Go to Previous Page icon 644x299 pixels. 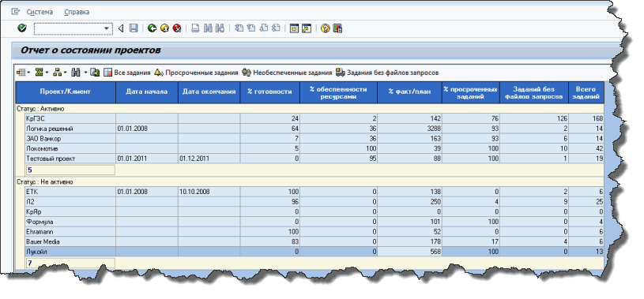coord(251,28)
